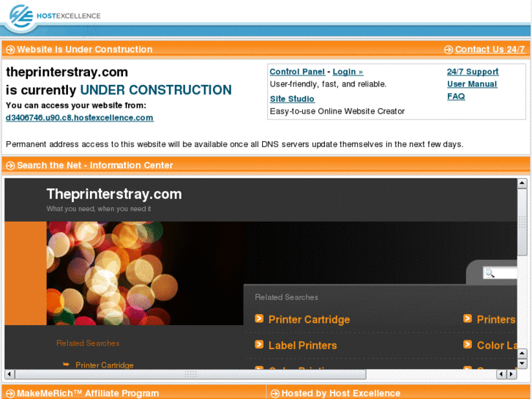
Task: Click arrow icon beside MakeMeRich Affiliate Program
Action: tap(10, 394)
